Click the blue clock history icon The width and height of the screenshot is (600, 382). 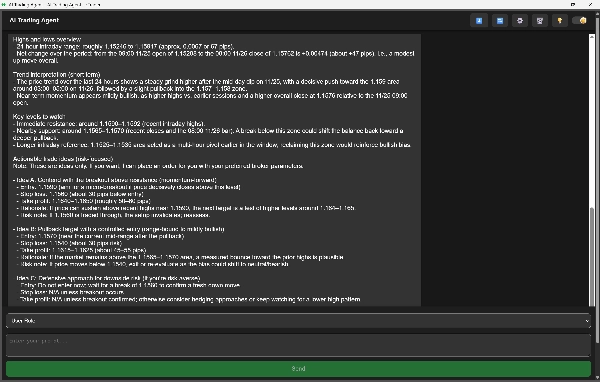(x=479, y=21)
